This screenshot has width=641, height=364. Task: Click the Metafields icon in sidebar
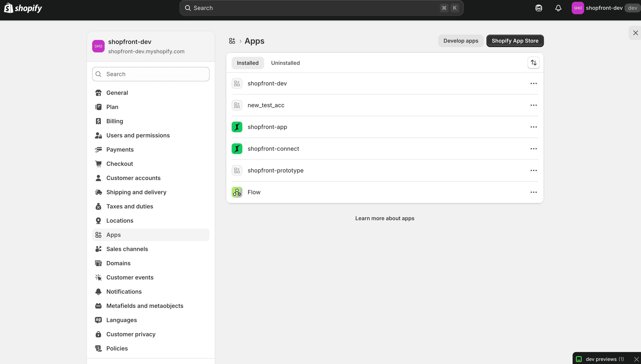pos(98,306)
